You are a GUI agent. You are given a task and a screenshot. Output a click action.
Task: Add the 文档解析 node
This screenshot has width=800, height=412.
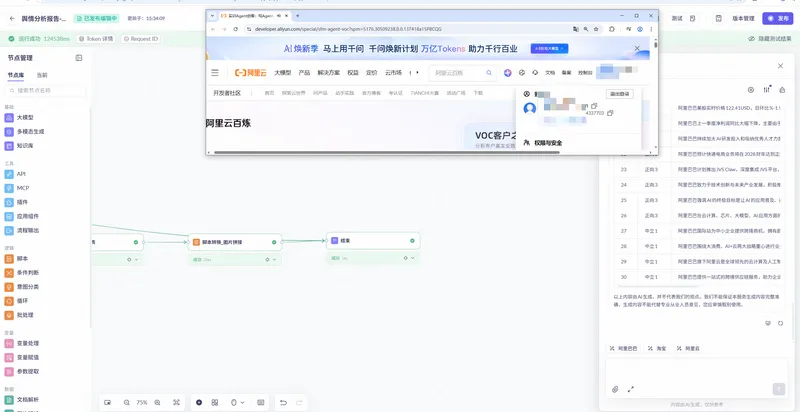click(28, 400)
